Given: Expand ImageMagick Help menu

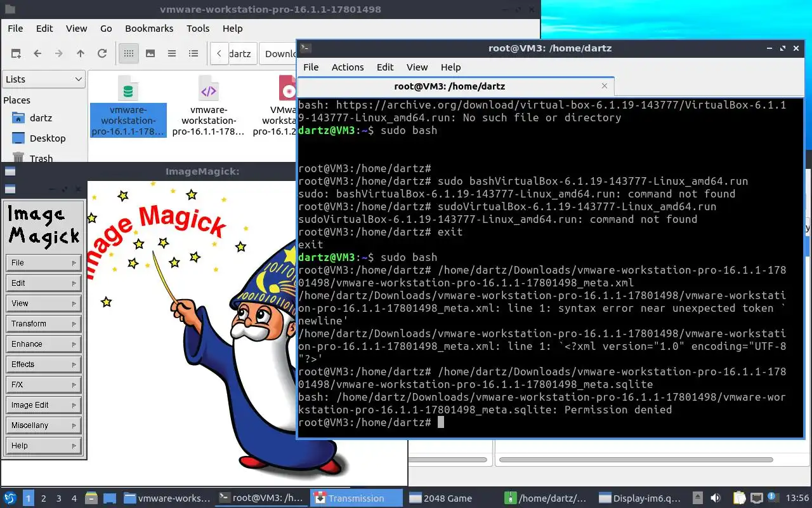Looking at the screenshot, I should 44,446.
